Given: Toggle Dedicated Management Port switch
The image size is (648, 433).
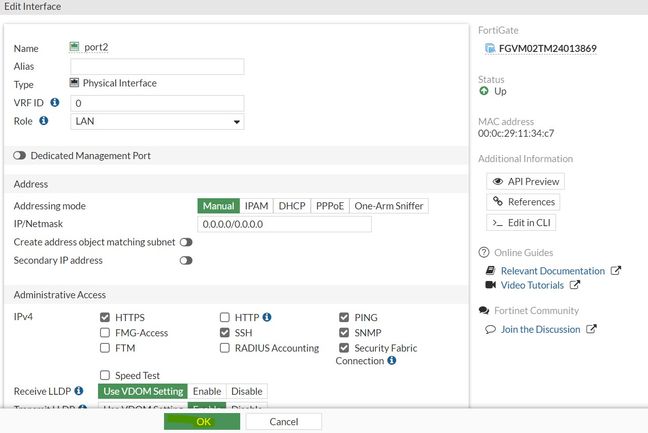Looking at the screenshot, I should [x=20, y=156].
